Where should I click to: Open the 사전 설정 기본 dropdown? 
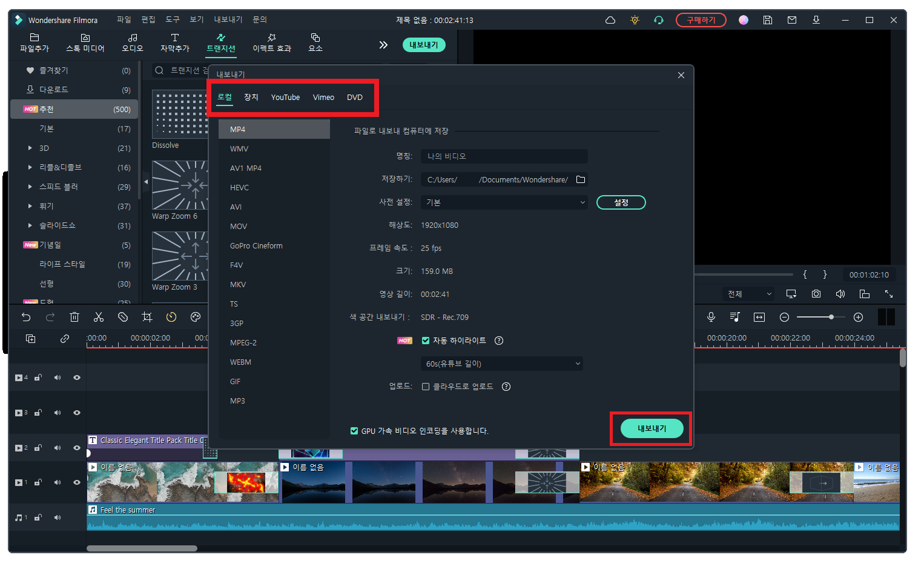[504, 202]
